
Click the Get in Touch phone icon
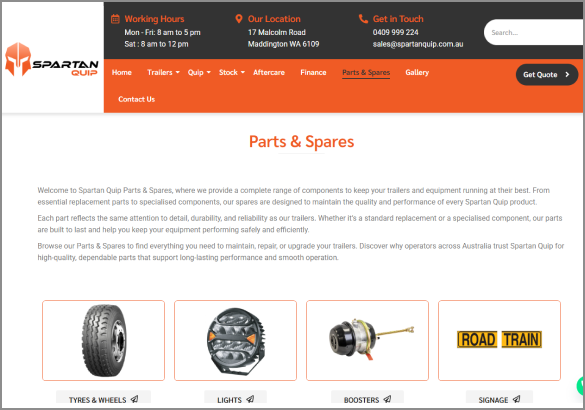click(x=363, y=19)
